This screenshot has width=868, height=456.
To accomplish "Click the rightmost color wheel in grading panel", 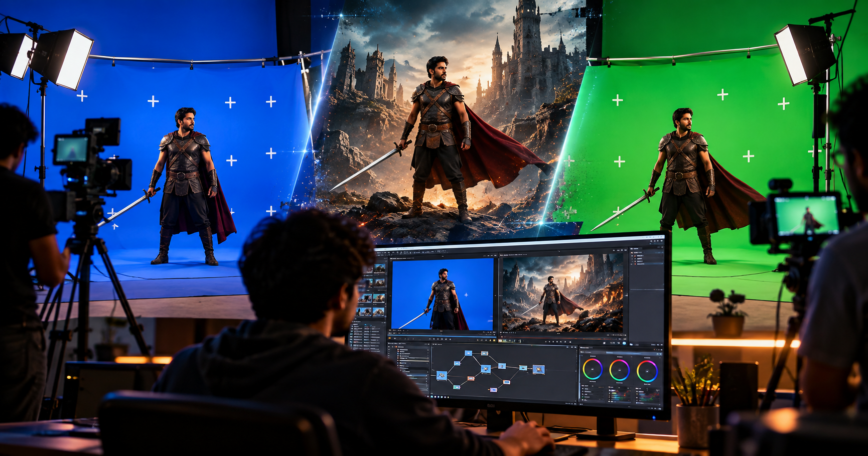I will 647,372.
